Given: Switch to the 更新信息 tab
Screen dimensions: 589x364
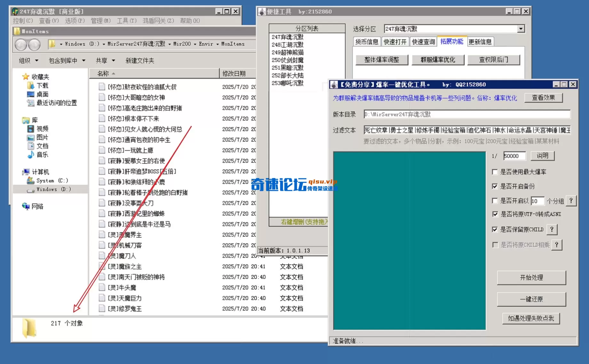Looking at the screenshot, I should (480, 41).
